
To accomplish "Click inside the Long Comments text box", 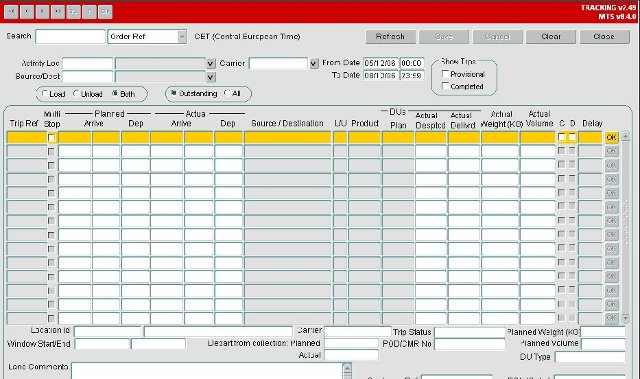I will (x=207, y=370).
